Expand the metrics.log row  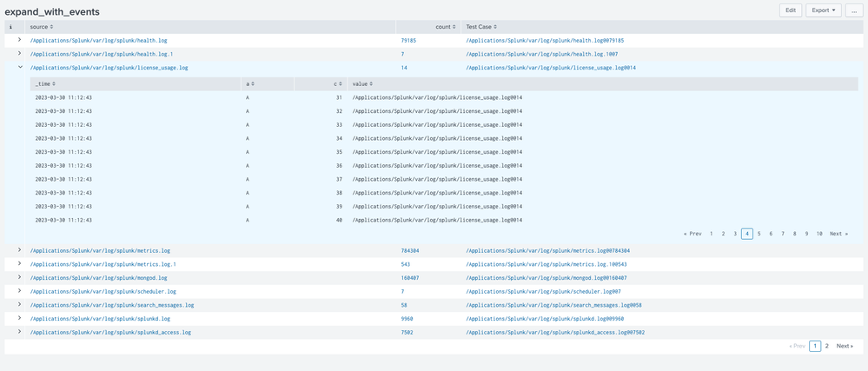19,250
